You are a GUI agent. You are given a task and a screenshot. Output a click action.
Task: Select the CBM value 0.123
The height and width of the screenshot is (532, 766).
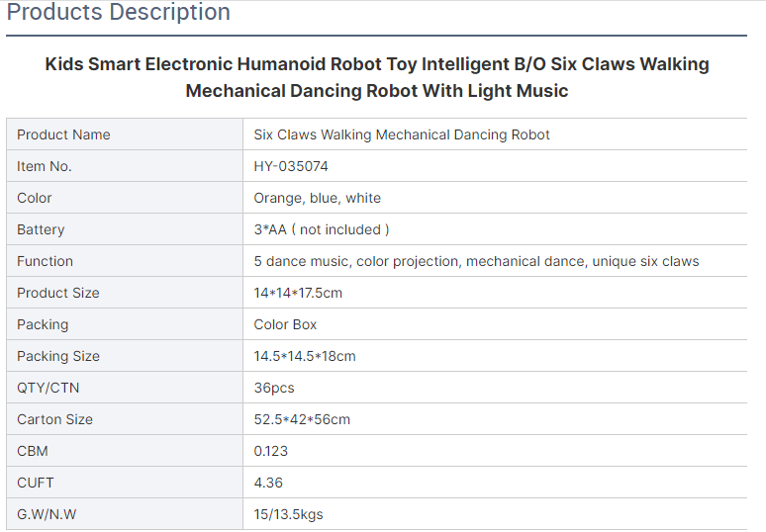(x=270, y=451)
